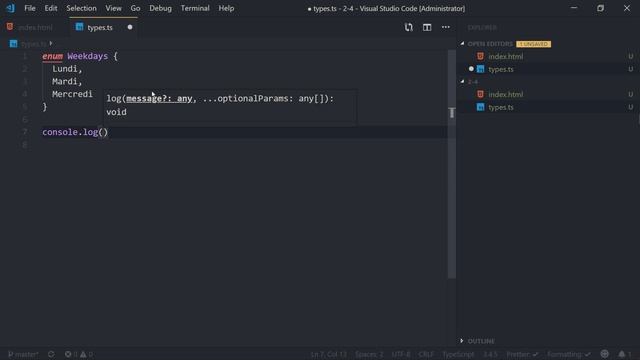Click the master branch status item
The width and height of the screenshot is (640, 360).
(23, 354)
